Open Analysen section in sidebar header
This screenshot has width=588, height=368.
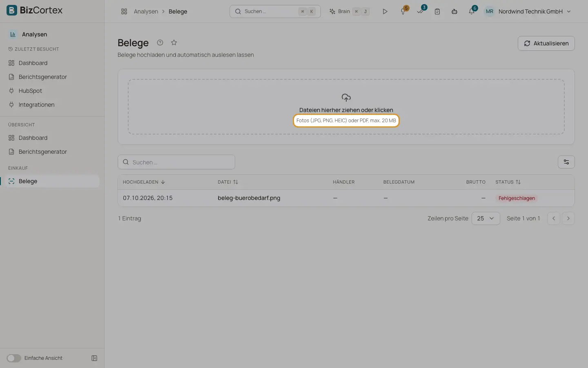point(34,34)
